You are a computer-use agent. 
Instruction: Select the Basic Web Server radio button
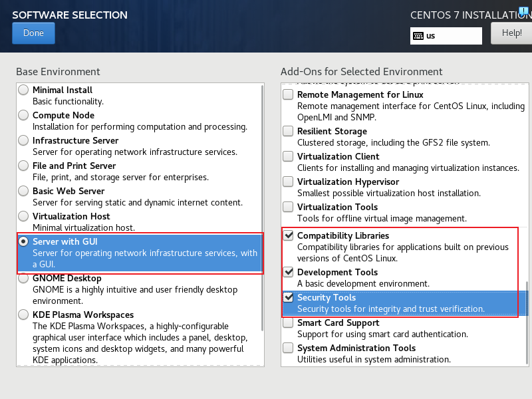(x=23, y=191)
